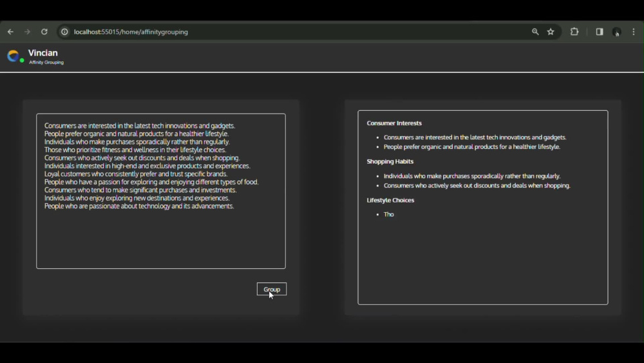Click input line about high-end exclusive products

147,166
